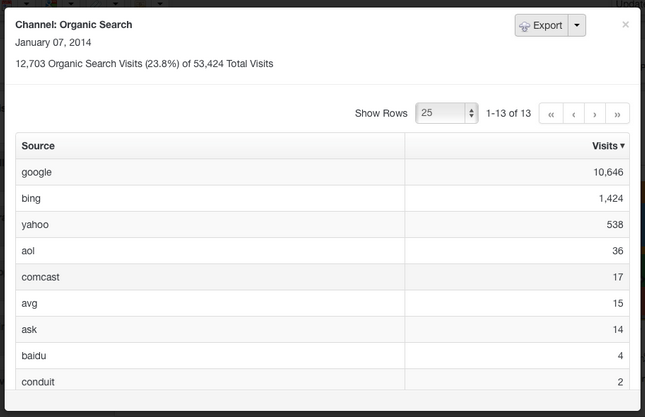The width and height of the screenshot is (645, 417).
Task: Sort table by Visits column
Action: [608, 146]
